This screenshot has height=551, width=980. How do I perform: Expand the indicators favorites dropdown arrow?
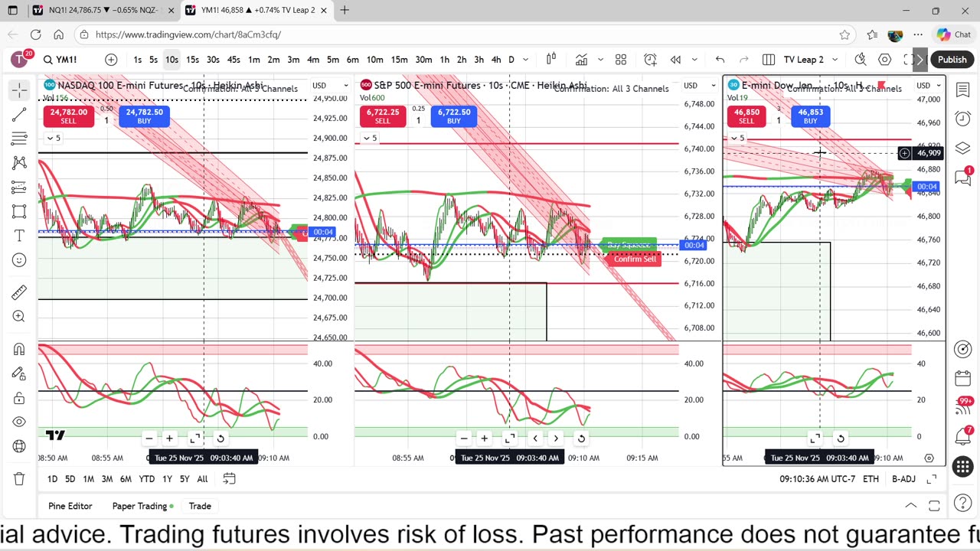tap(601, 60)
